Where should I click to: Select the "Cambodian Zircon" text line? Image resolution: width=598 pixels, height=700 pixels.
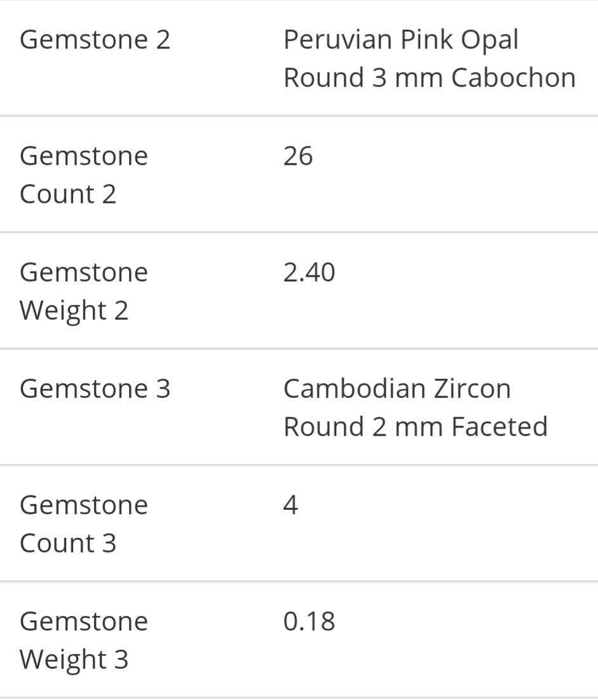397,388
